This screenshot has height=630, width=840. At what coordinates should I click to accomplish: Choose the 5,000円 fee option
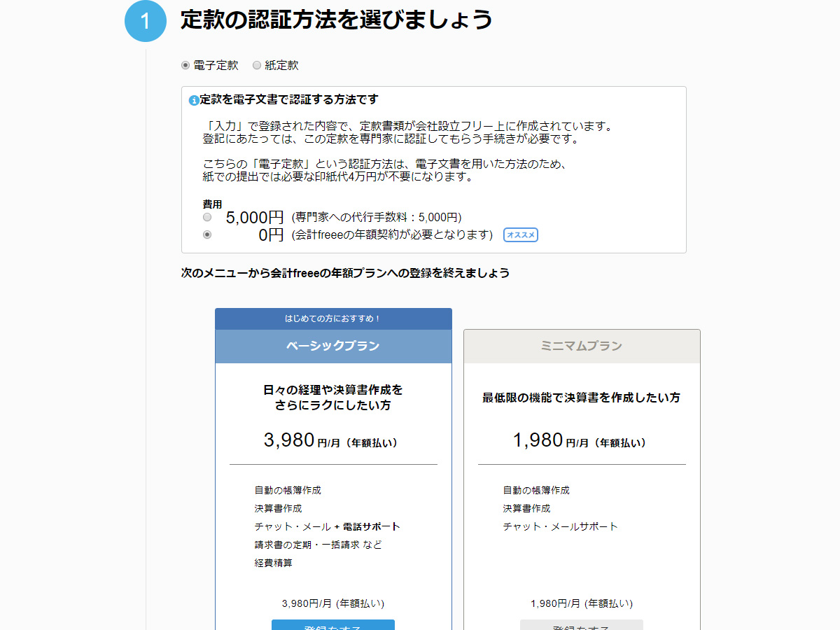[x=206, y=217]
